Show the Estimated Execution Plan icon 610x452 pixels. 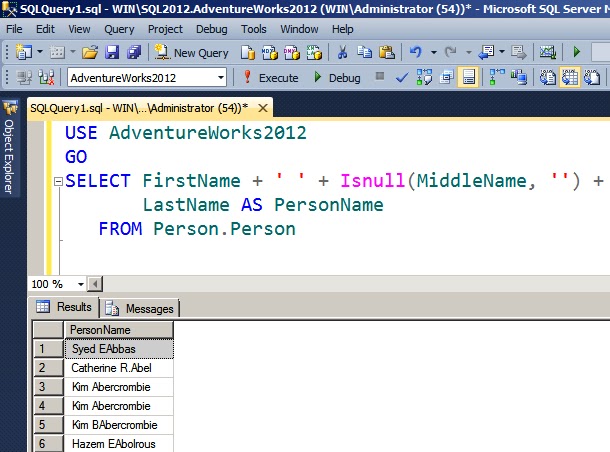point(424,77)
